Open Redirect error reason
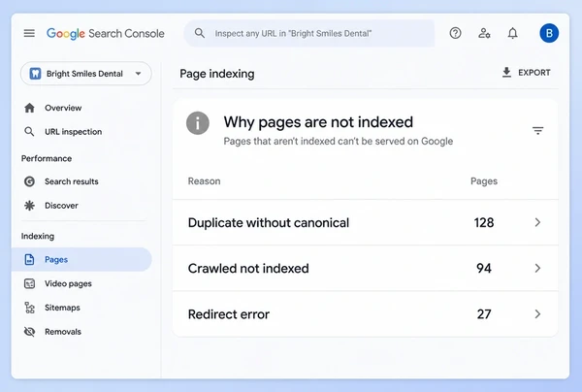 (229, 314)
